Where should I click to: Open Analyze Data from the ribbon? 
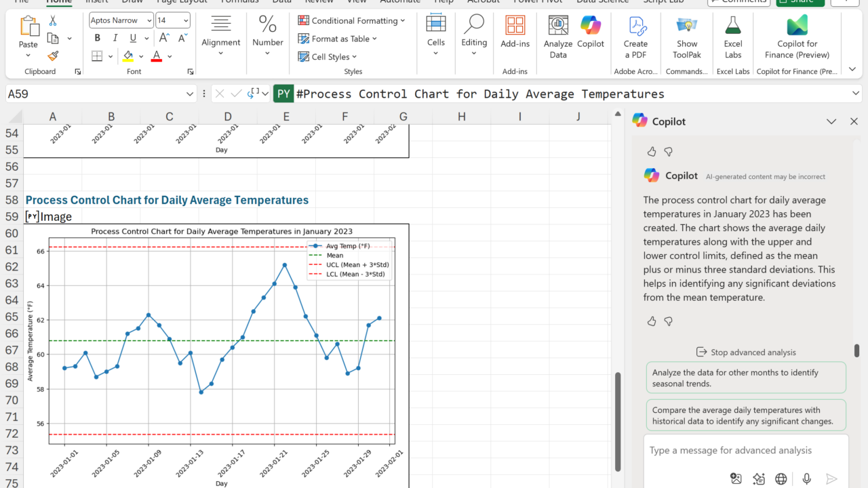558,37
